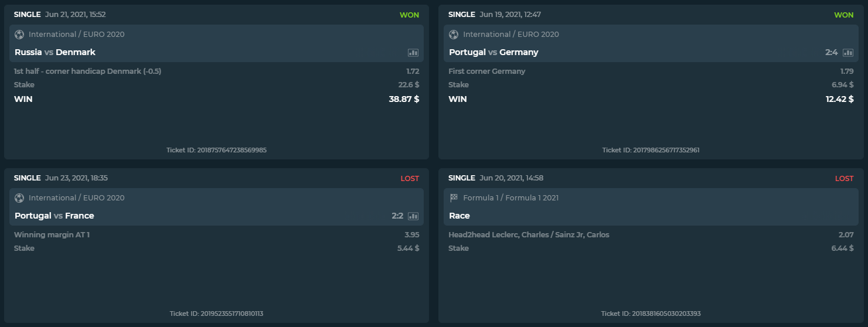Click soccer ball icon on Portugal vs France ticket
Screen dimensions: 868x327
click(19, 198)
